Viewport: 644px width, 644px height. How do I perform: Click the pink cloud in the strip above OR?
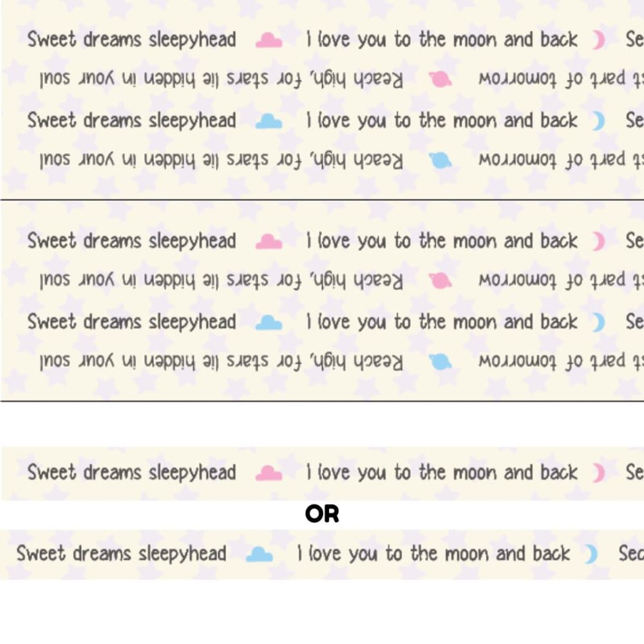269,473
